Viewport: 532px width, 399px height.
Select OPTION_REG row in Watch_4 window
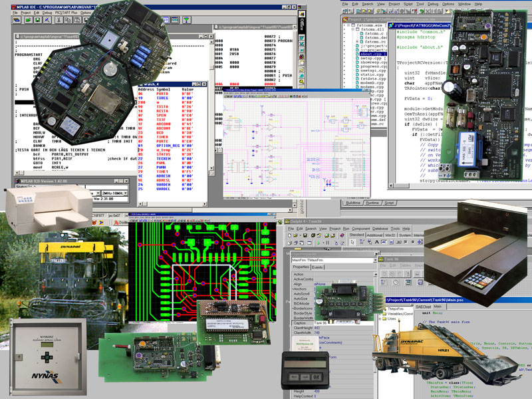tap(166, 146)
